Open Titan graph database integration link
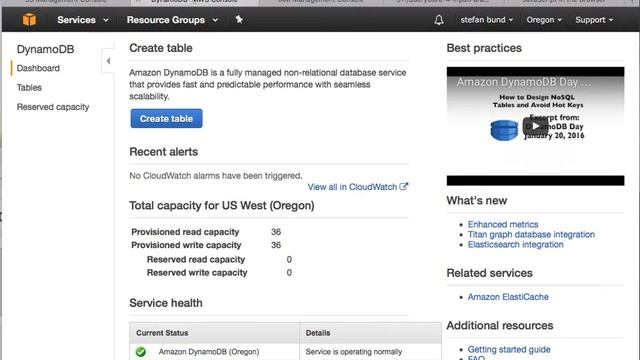The width and height of the screenshot is (640, 360). [531, 234]
